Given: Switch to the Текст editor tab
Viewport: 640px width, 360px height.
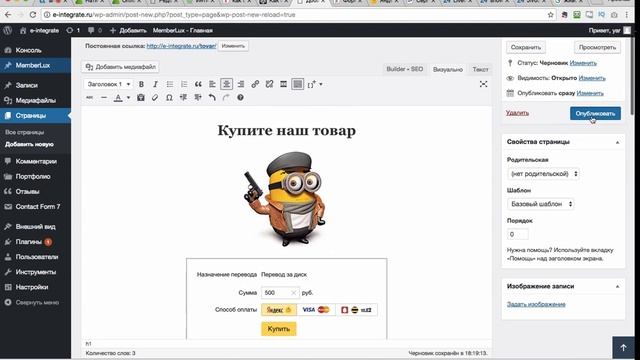Looking at the screenshot, I should (480, 69).
